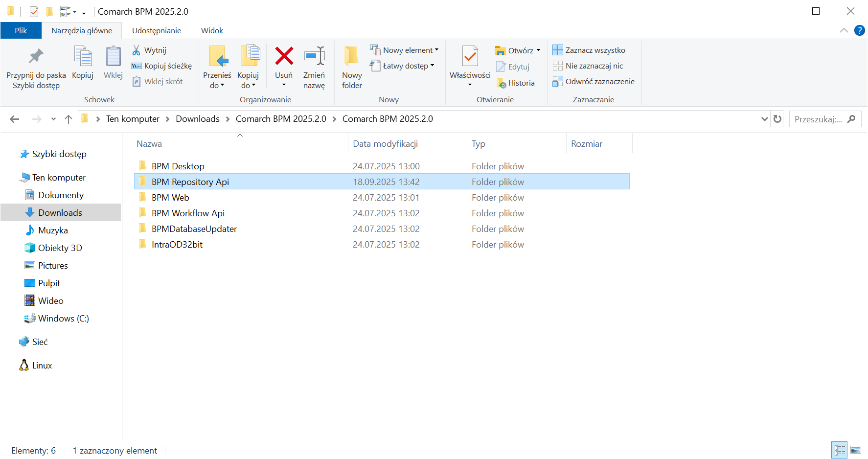Screen dimensions: 868x459
Task: Select BPM Workflow Api folder
Action: 382,213
